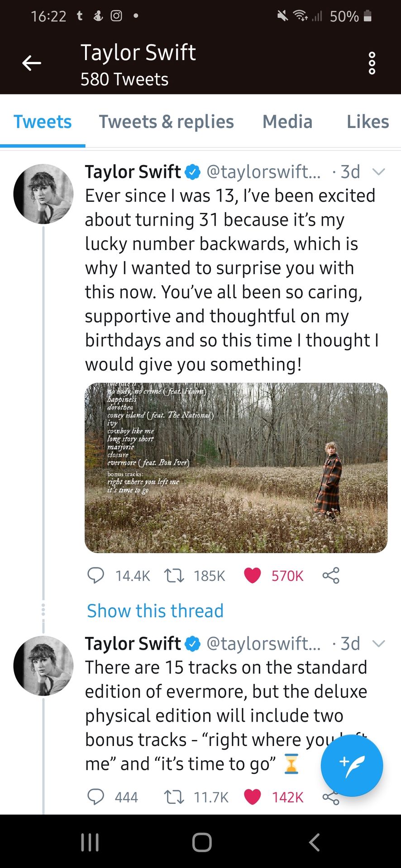Open the three-dot overflow menu
The height and width of the screenshot is (868, 401).
point(372,63)
